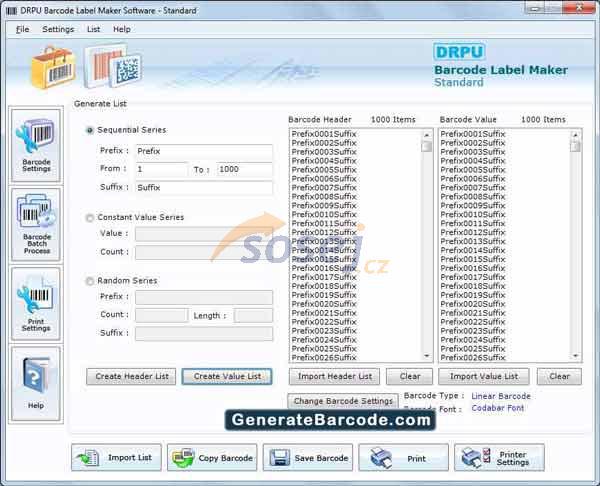
Task: Click the Codabar Font text
Action: tap(497, 408)
